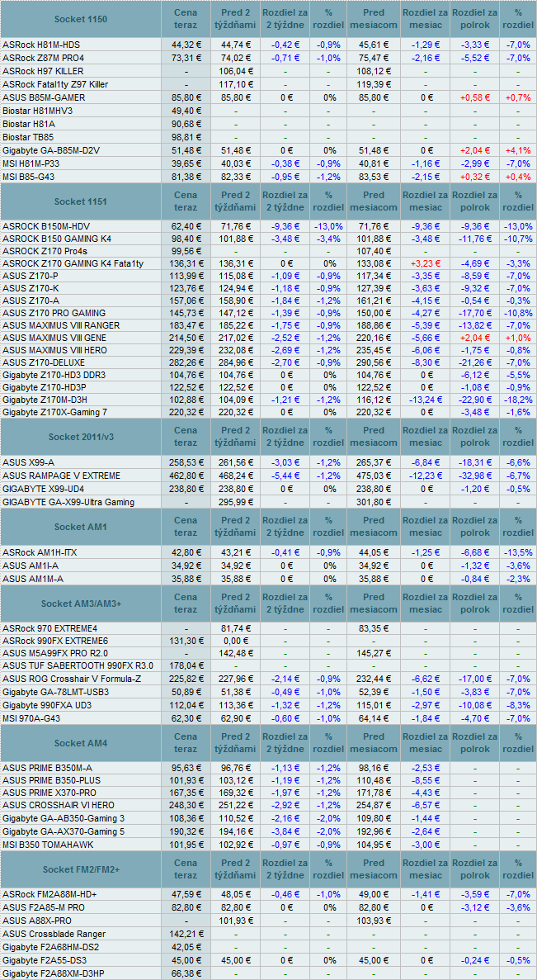Viewport: 537px width, 980px height.
Task: Select Gigabyte GA-AX370-Gaming 5 two-week difference -3,84 €
Action: pyautogui.click(x=285, y=832)
